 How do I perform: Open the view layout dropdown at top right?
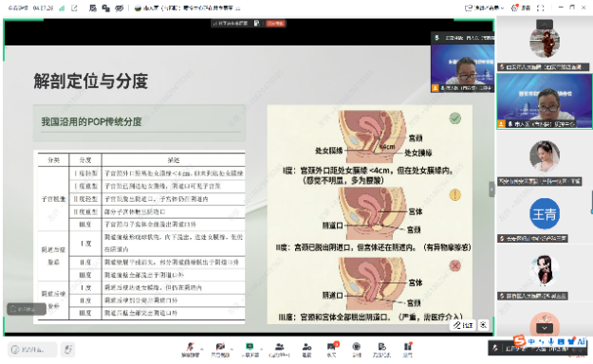(x=484, y=8)
